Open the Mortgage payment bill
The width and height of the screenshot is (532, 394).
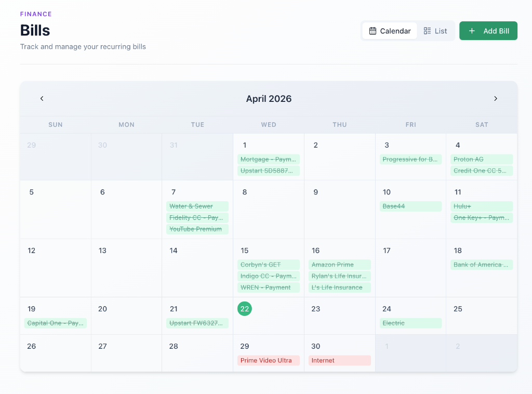pos(269,159)
